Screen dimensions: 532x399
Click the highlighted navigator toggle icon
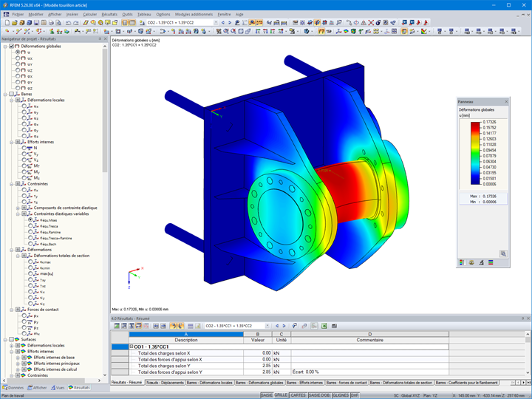click(x=125, y=23)
